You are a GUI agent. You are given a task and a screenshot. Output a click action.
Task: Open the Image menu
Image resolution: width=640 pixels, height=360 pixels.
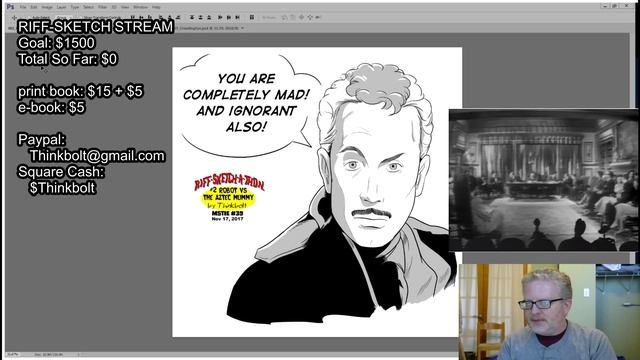click(x=47, y=7)
